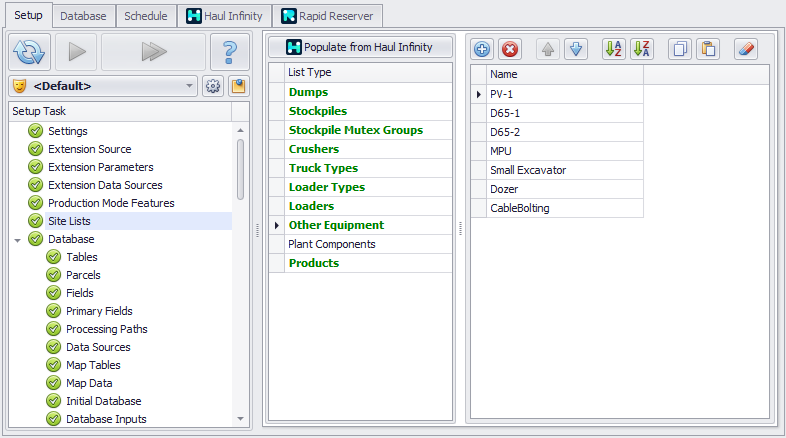Image resolution: width=786 pixels, height=438 pixels.
Task: Open the <Default> scenario dropdown
Action: [103, 86]
